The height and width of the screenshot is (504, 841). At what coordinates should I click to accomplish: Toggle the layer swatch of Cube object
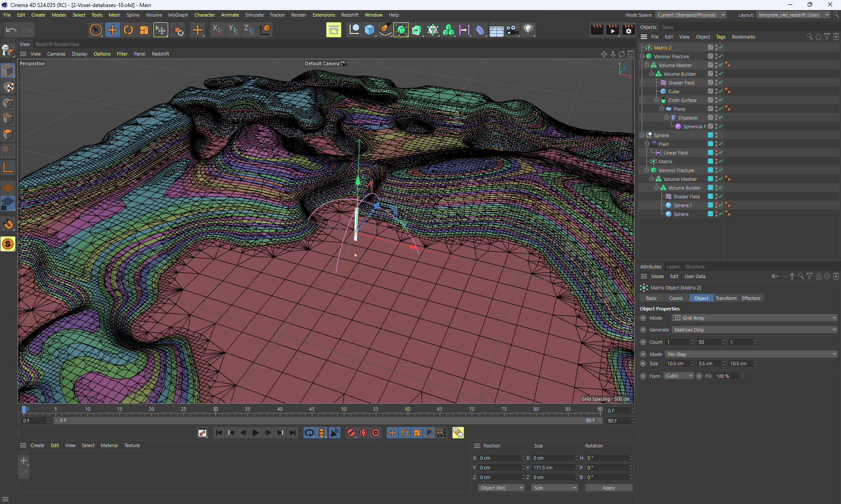[x=710, y=91]
